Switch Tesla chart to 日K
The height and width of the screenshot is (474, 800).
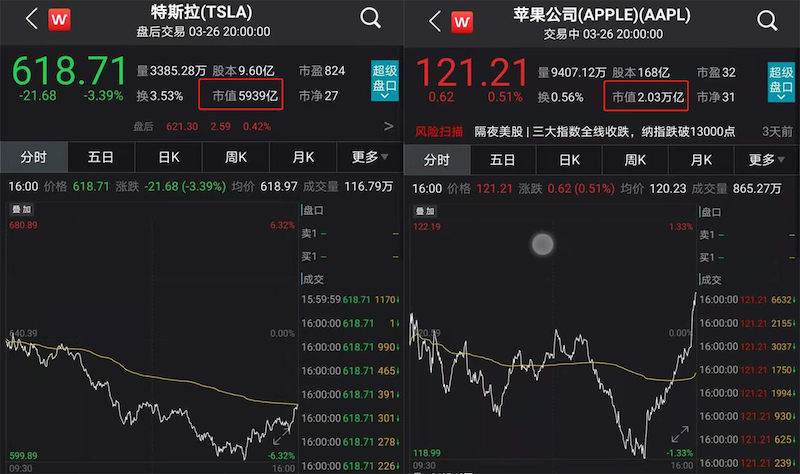click(x=168, y=157)
